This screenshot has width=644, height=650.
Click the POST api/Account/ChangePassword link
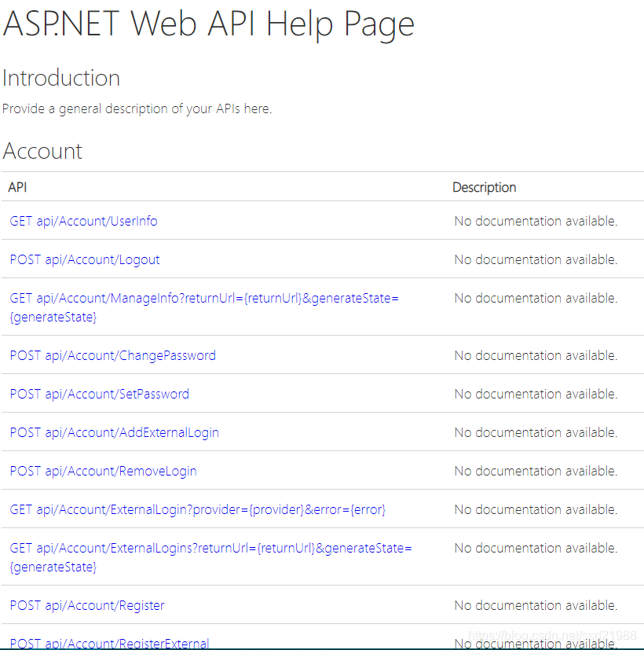tap(112, 355)
